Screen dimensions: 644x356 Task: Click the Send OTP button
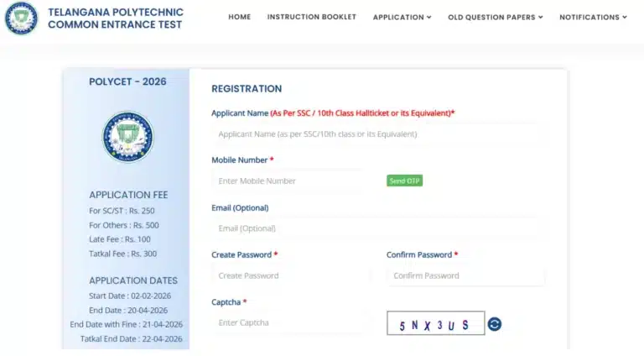coord(404,181)
